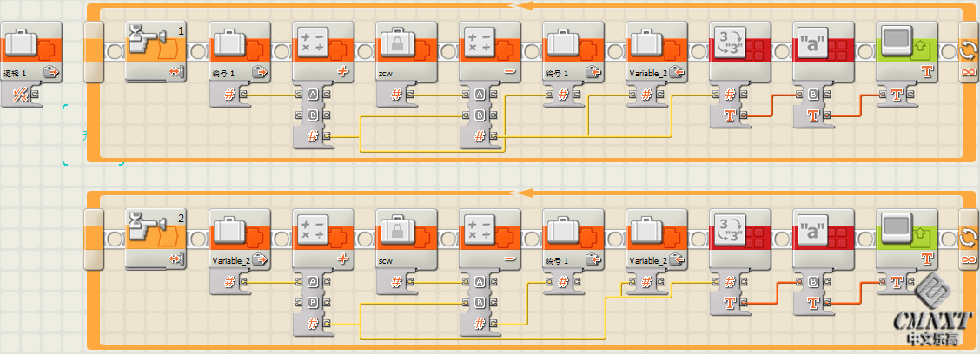This screenshot has width=980, height=354.
Task: Select the scw constant block
Action: pos(406,236)
